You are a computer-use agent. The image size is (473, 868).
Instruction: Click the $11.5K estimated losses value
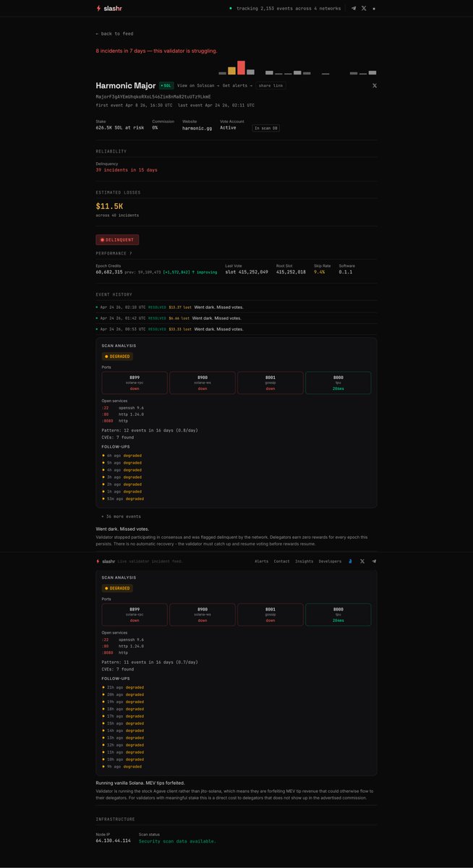pos(109,206)
